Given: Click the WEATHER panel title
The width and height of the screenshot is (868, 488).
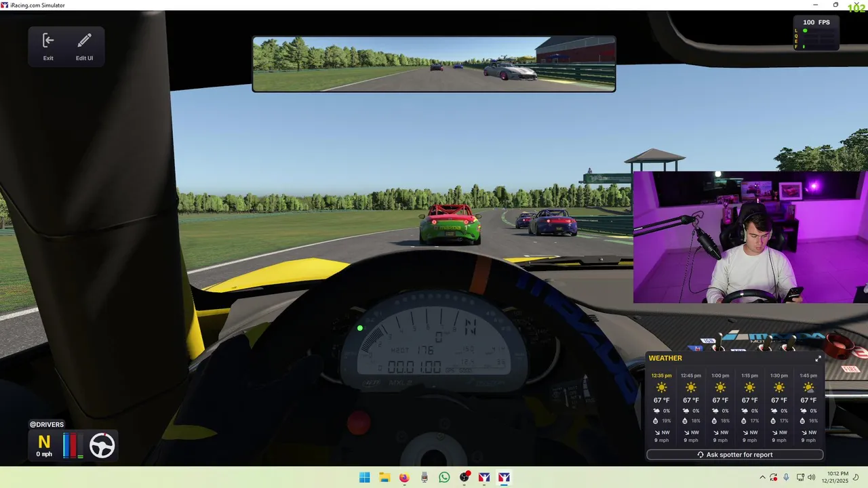Looking at the screenshot, I should 665,359.
